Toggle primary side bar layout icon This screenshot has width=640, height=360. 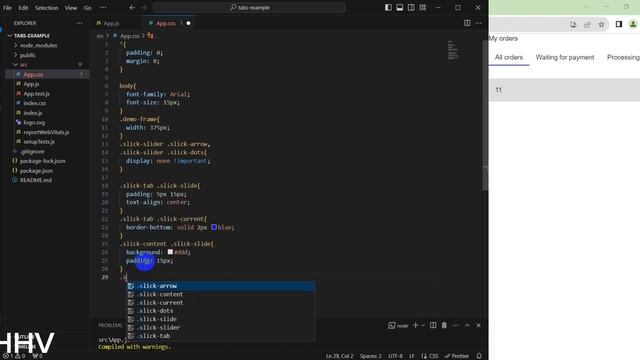[388, 7]
